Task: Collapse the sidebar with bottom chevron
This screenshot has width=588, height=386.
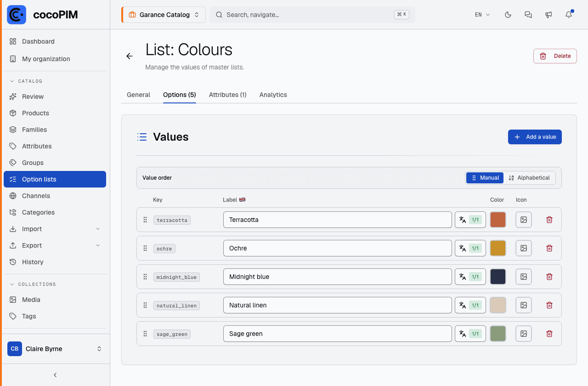Action: [x=55, y=375]
